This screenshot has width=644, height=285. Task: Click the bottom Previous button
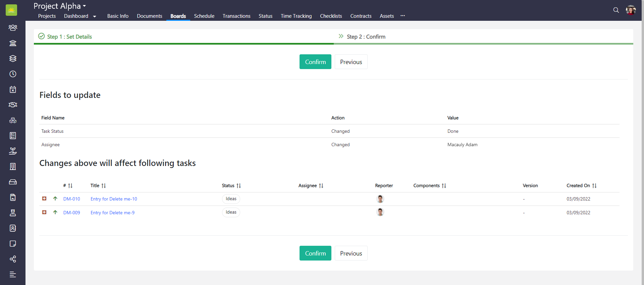[351, 253]
